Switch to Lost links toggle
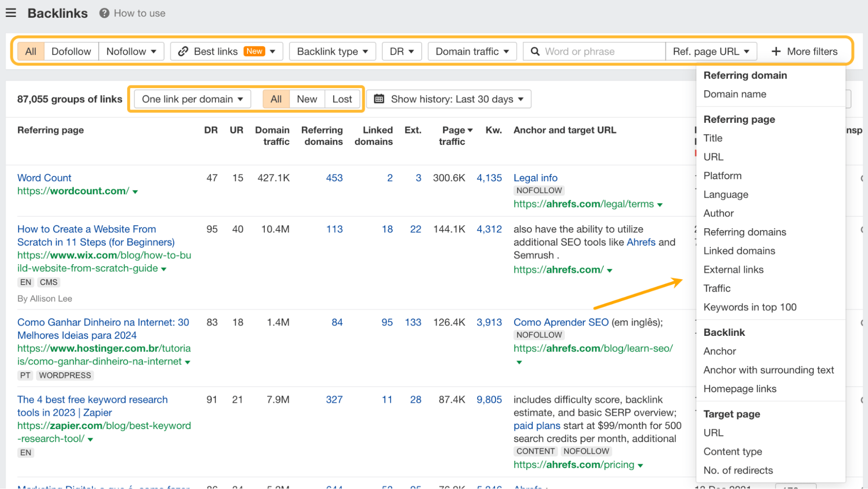The image size is (868, 489). 342,99
